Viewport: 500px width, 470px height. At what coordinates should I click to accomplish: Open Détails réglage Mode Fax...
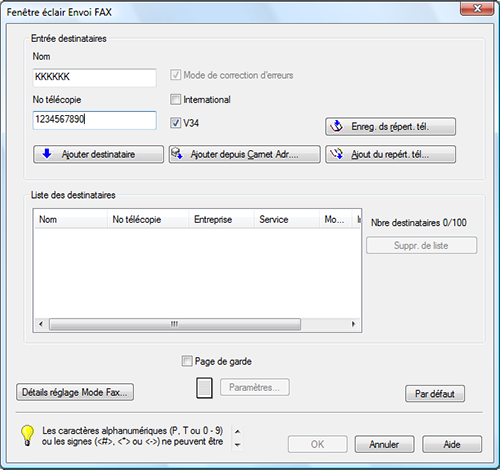75,392
